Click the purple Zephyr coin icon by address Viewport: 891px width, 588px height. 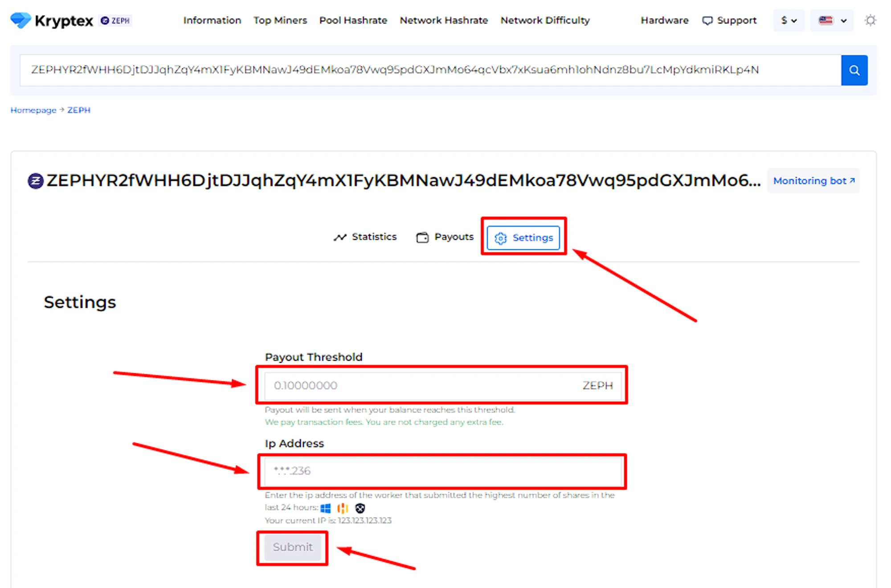36,181
